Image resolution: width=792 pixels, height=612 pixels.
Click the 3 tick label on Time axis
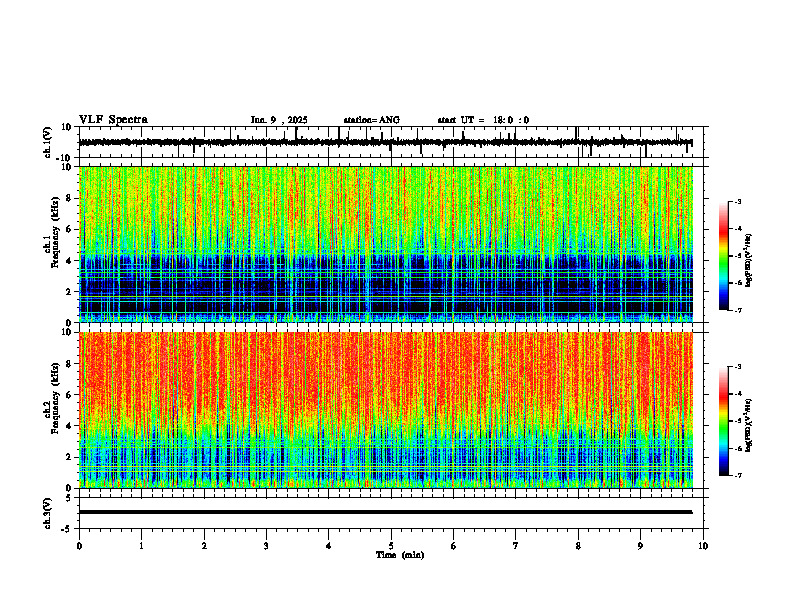click(266, 546)
